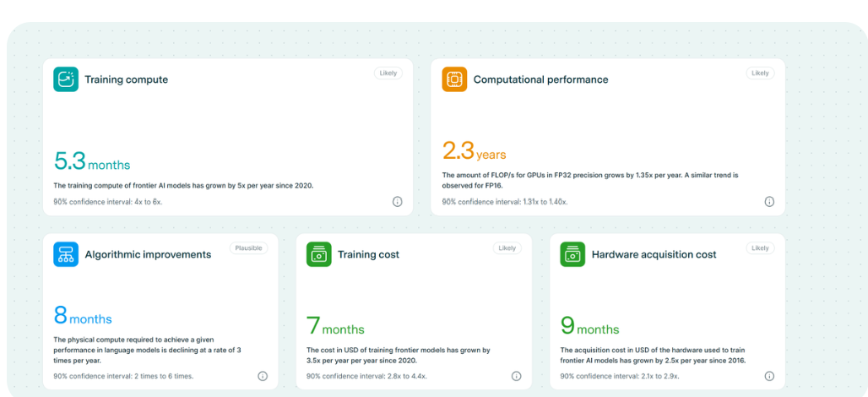The image size is (868, 397).
Task: Click the Likely badge on Hardware acquisition cost
Action: pos(760,248)
